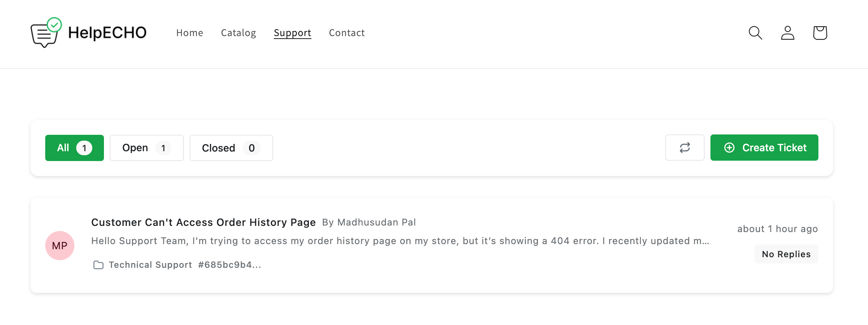Click the HelpECHO logo icon

(46, 33)
